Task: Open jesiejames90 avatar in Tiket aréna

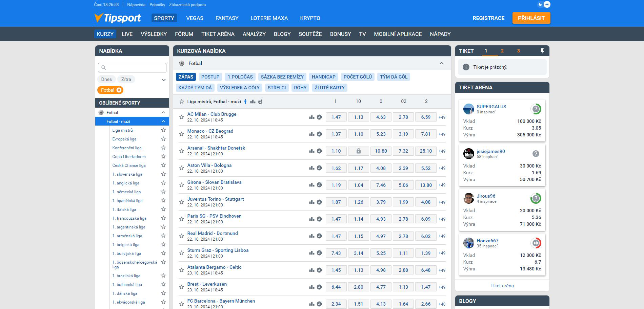Action: [x=469, y=154]
